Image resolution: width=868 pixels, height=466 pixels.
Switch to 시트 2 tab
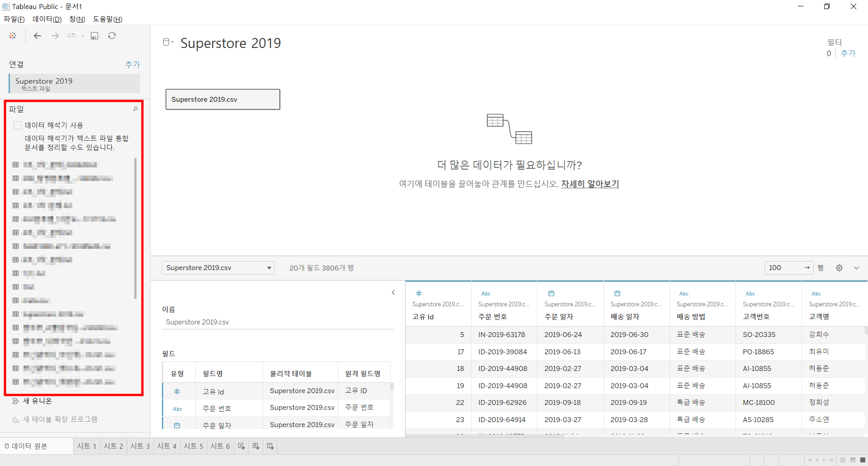[113, 446]
